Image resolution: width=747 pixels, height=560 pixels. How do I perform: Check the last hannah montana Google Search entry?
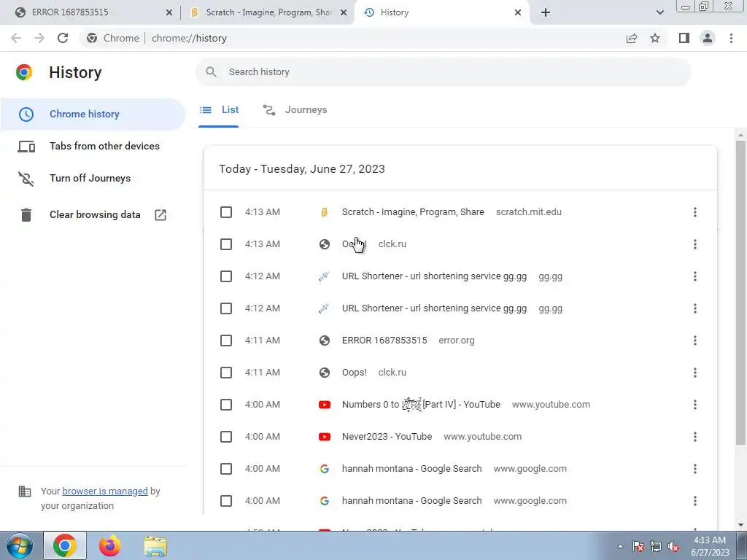tap(226, 501)
